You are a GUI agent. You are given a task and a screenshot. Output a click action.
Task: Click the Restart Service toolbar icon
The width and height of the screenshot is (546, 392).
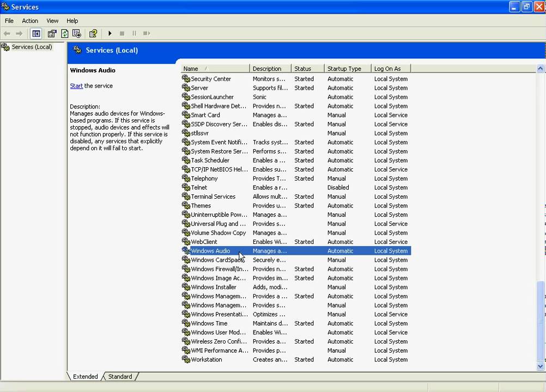147,33
